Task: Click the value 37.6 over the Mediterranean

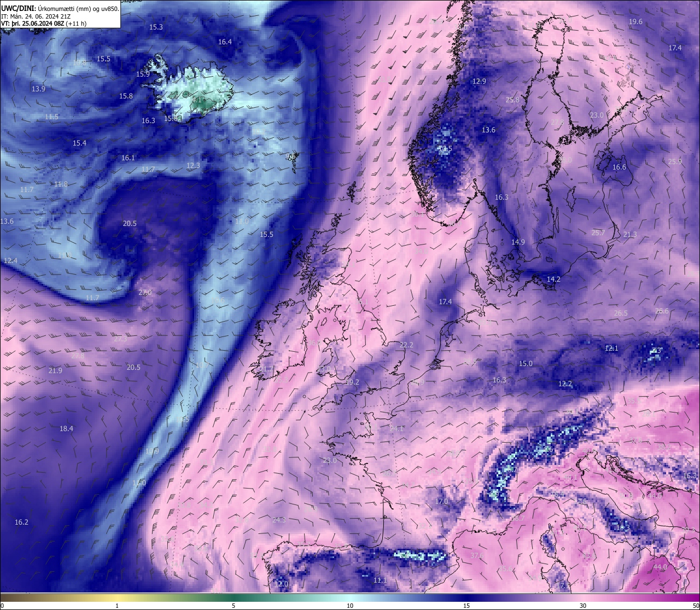Action: click(x=477, y=555)
